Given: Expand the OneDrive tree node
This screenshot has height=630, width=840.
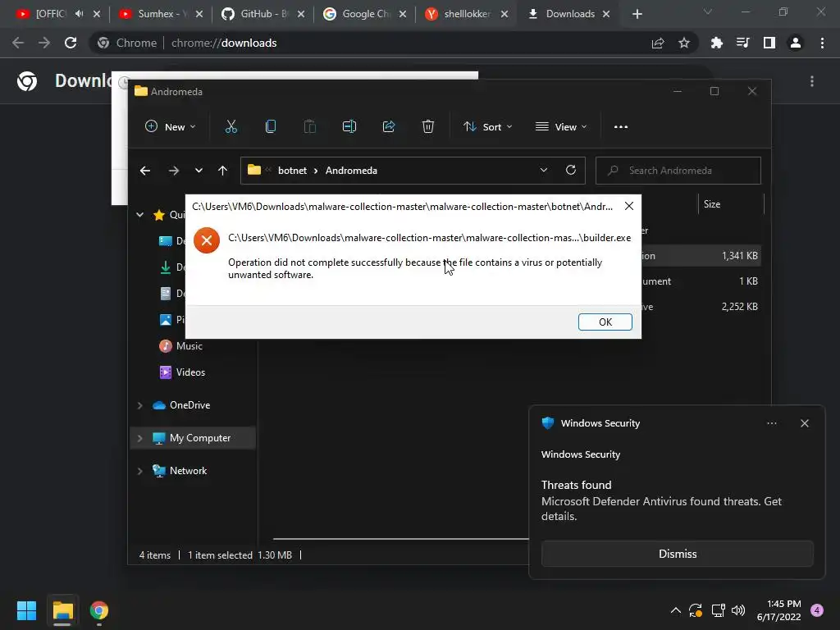Looking at the screenshot, I should 139,405.
